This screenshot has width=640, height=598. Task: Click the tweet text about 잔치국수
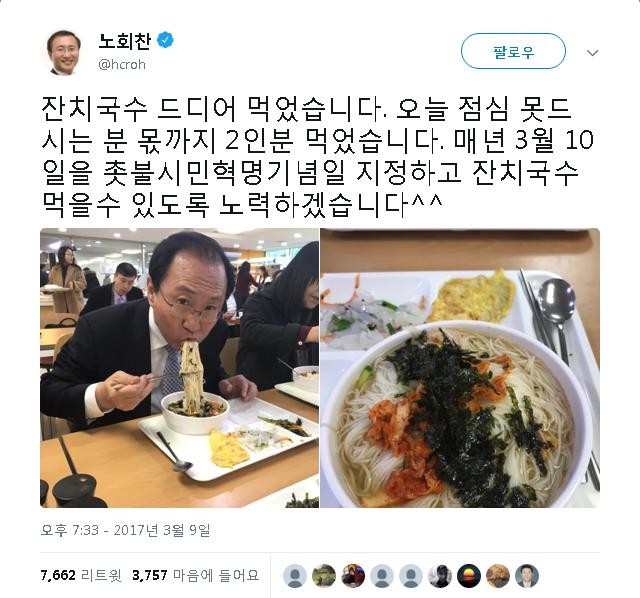point(318,156)
